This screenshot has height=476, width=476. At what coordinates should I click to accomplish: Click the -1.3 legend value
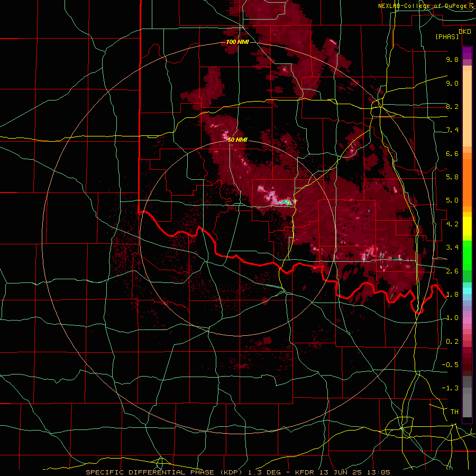tap(450, 389)
